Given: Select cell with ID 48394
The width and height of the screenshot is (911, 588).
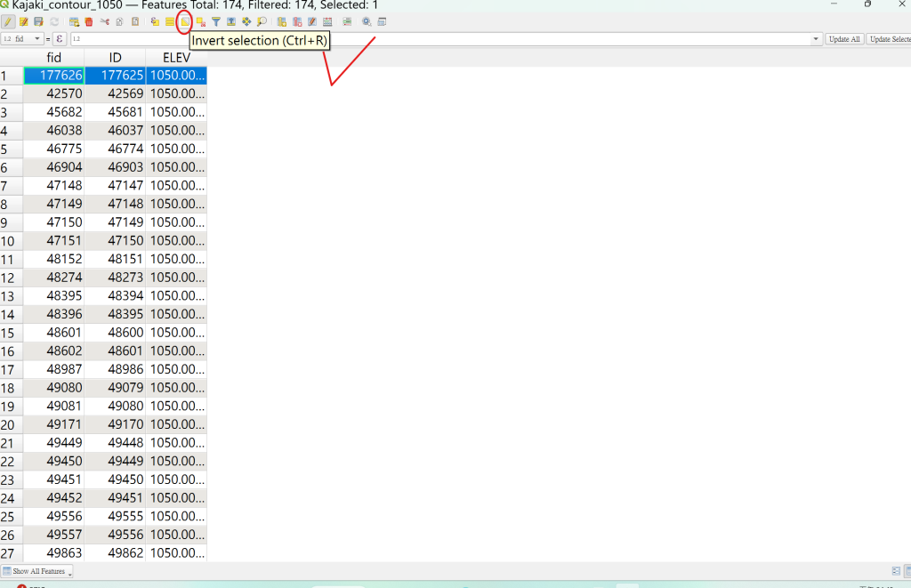Looking at the screenshot, I should click(x=115, y=295).
